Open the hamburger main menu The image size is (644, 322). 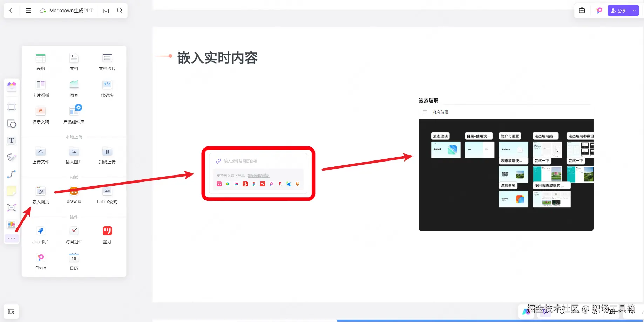pyautogui.click(x=28, y=11)
